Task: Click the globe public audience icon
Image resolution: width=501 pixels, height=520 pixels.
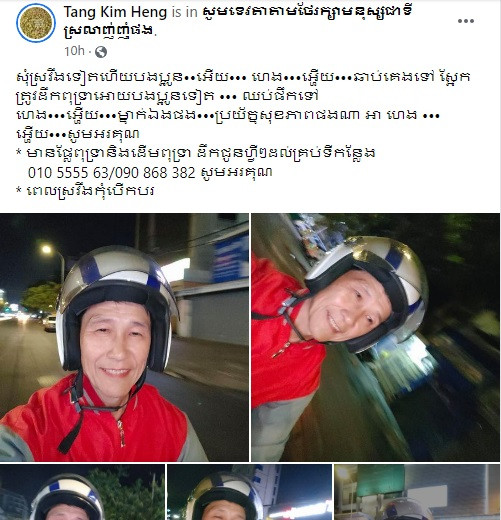Action: pyautogui.click(x=101, y=52)
